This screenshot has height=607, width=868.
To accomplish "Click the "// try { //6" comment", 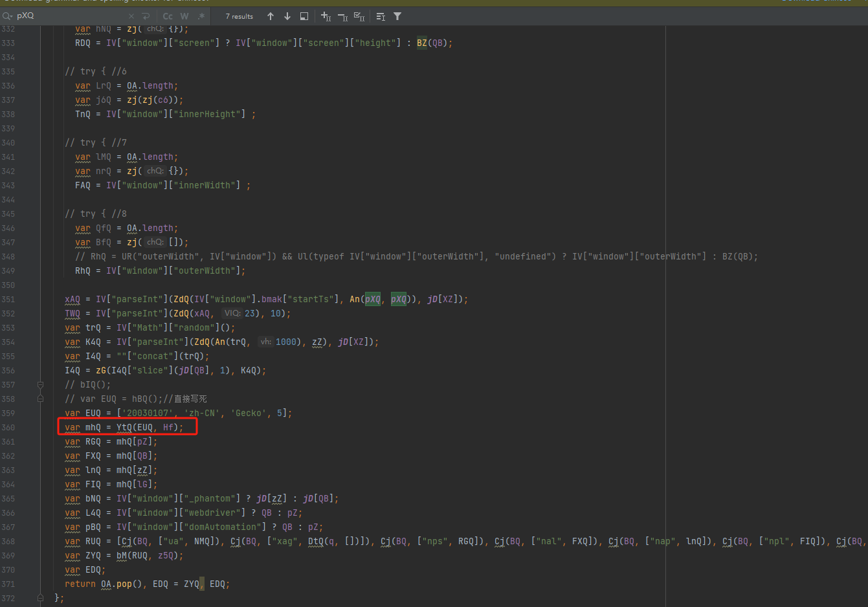I will (x=96, y=71).
